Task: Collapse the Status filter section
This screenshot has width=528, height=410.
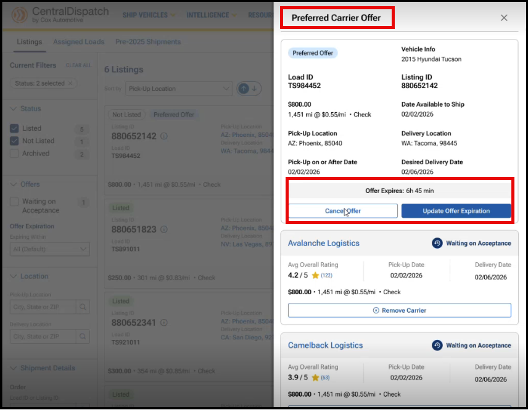Action: coord(13,108)
